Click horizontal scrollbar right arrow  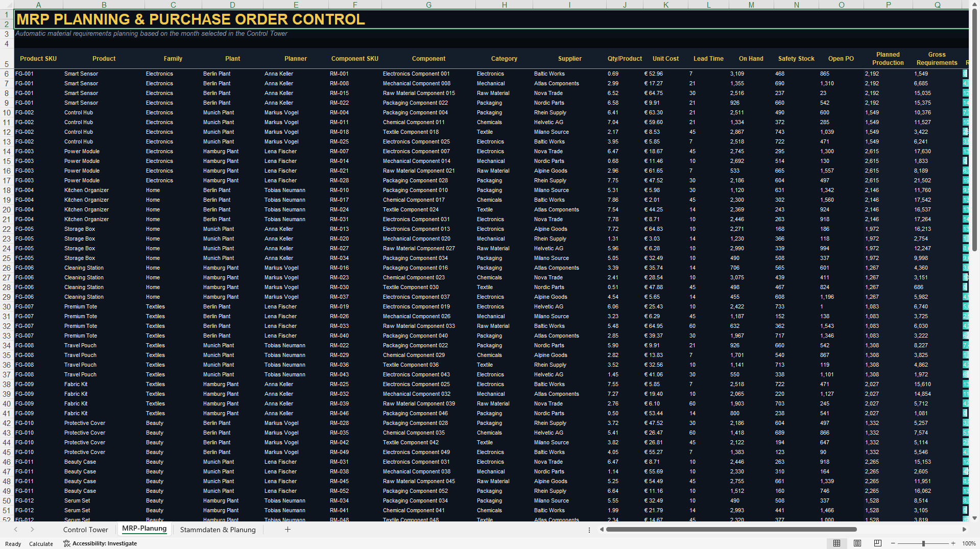coord(964,530)
